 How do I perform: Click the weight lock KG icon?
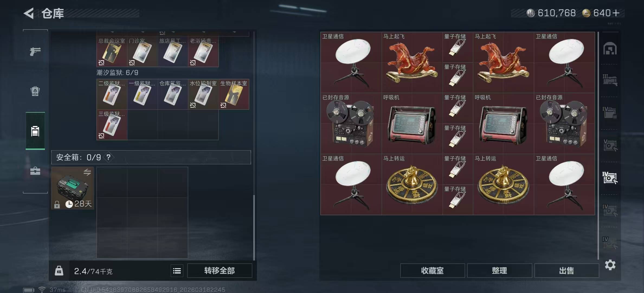click(59, 271)
